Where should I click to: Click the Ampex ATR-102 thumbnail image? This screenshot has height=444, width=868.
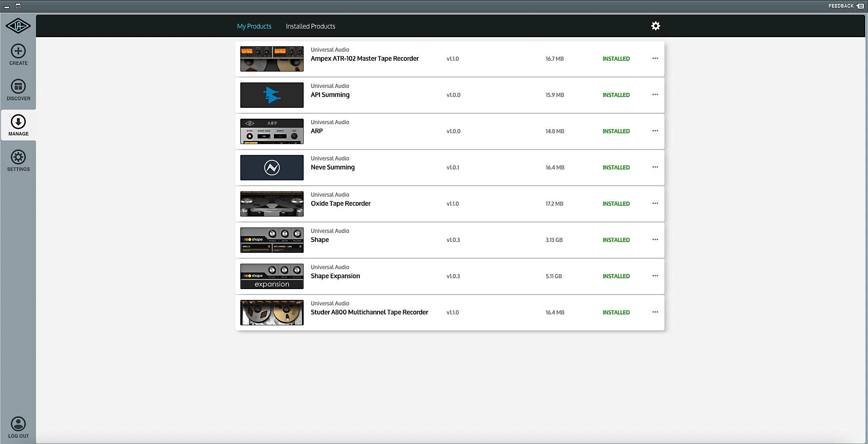(x=272, y=59)
